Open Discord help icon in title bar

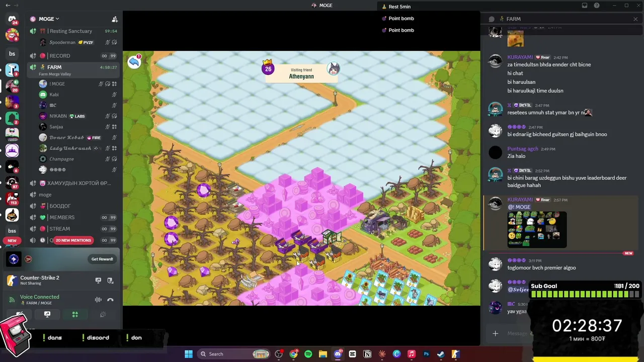pos(597,6)
